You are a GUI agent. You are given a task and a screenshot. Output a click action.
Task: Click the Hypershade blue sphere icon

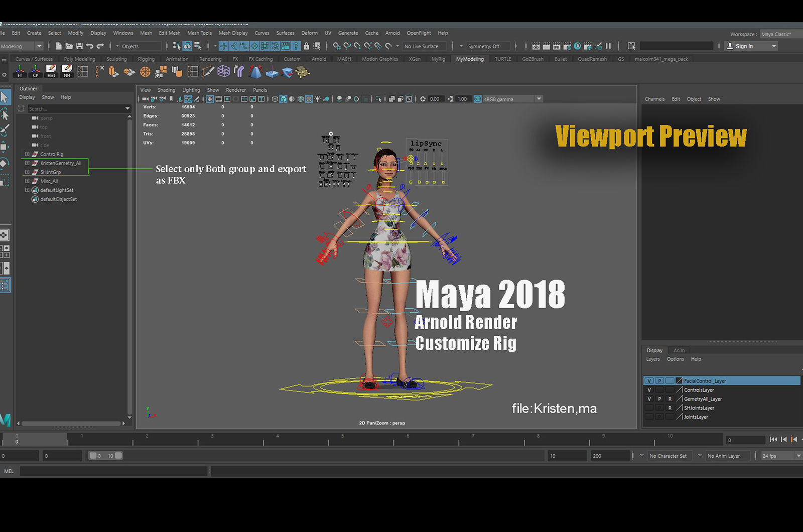pyautogui.click(x=577, y=46)
